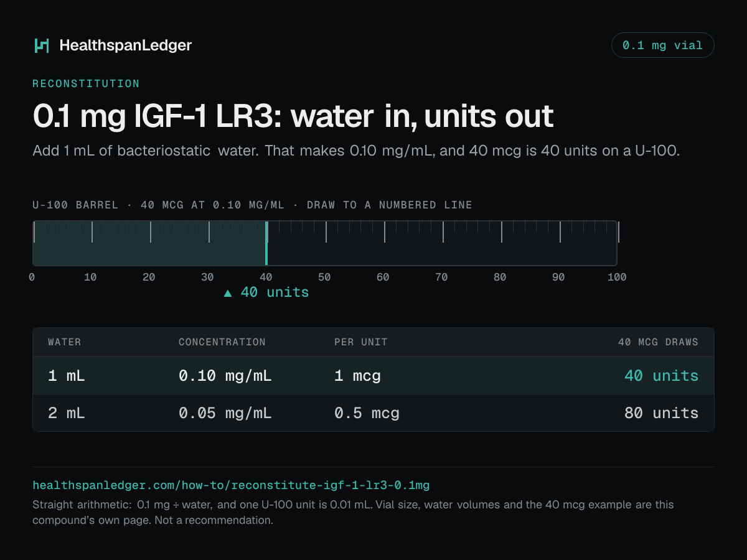Click the headline '0.1 mg IGF-1 LR3: water in, units out'
The image size is (747, 560).
[x=293, y=116]
